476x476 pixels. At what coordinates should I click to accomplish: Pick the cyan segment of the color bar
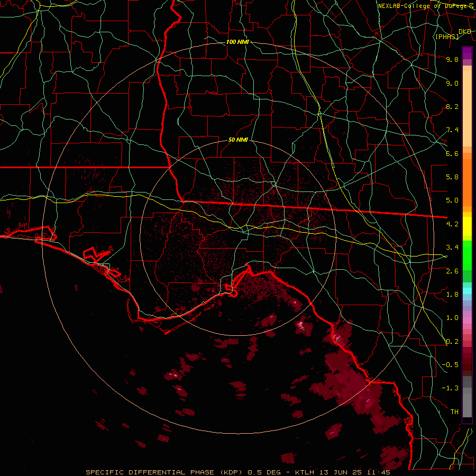click(x=467, y=291)
